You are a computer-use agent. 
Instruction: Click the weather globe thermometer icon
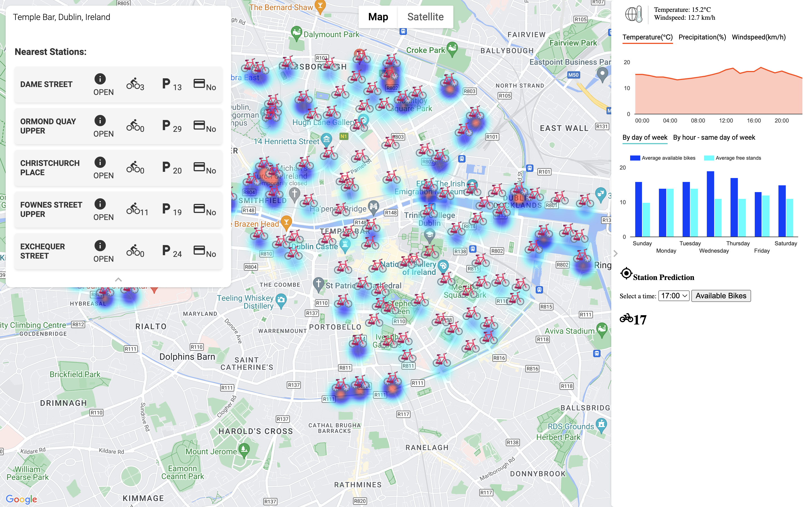point(634,14)
